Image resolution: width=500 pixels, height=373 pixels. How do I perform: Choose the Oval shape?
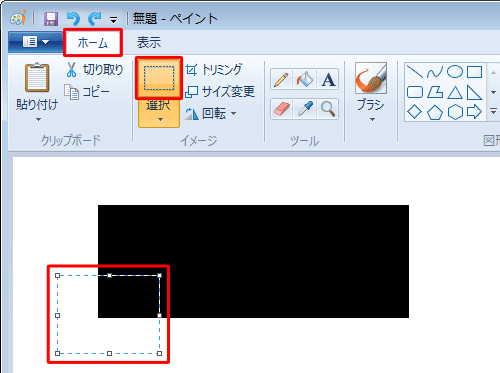click(455, 72)
